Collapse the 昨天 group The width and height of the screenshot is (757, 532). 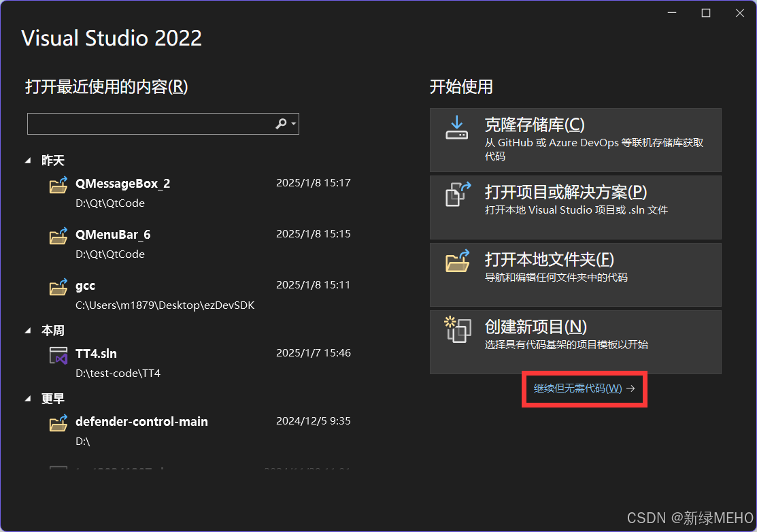click(x=28, y=161)
